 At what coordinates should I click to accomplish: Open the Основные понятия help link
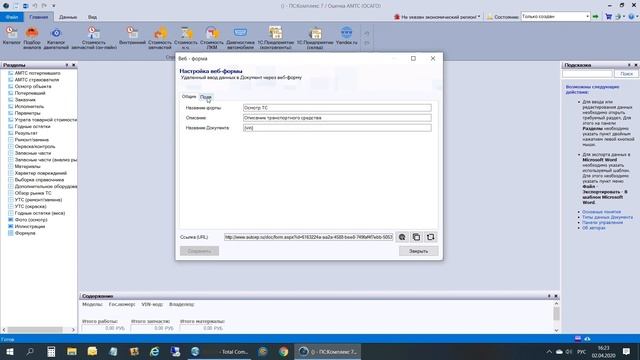(601, 212)
